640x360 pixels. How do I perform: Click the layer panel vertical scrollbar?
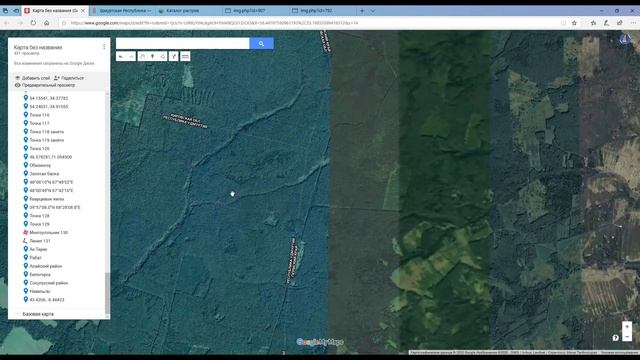tap(107, 292)
